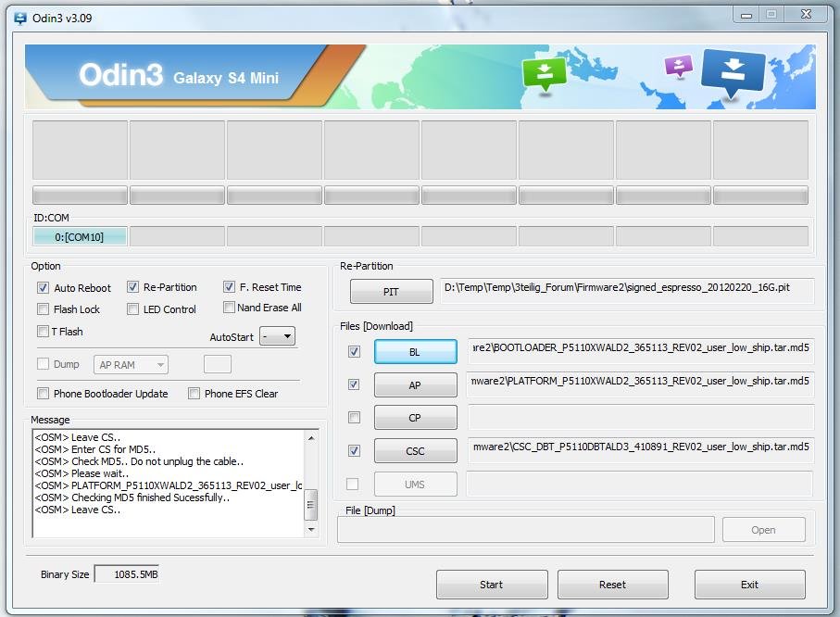Click the purple download icon in banner

(x=678, y=67)
